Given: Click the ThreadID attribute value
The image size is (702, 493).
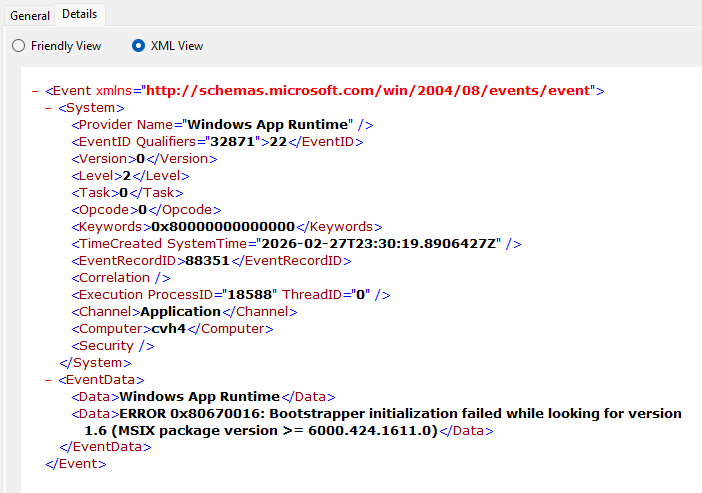Looking at the screenshot, I should [360, 295].
